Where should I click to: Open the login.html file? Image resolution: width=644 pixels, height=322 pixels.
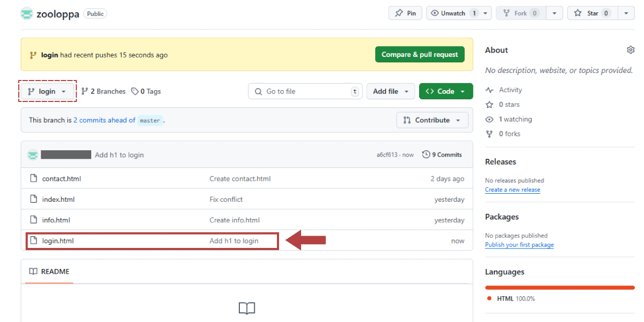click(58, 241)
